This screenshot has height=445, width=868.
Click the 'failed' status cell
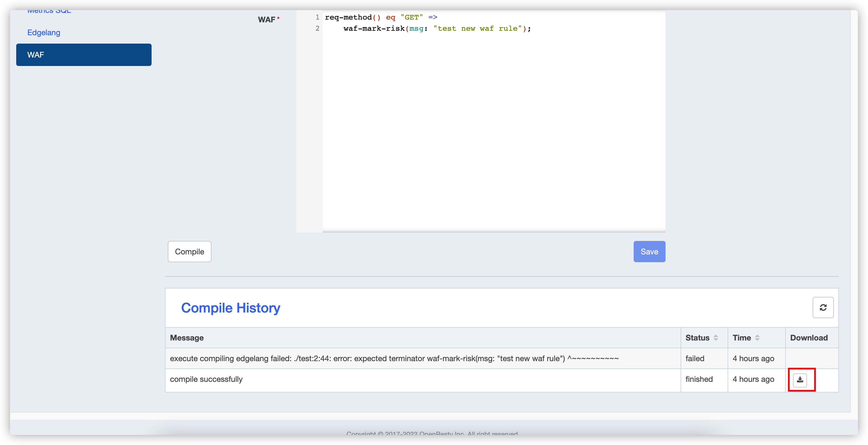click(704, 358)
